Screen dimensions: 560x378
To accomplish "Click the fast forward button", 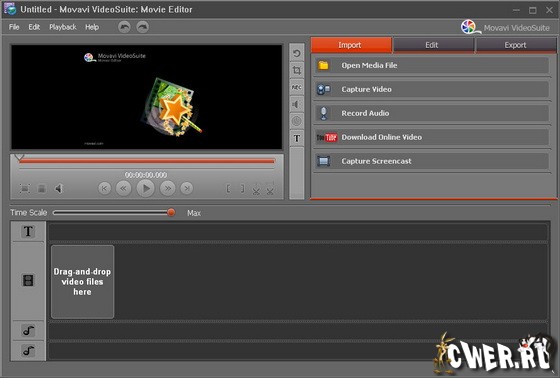I will 168,188.
